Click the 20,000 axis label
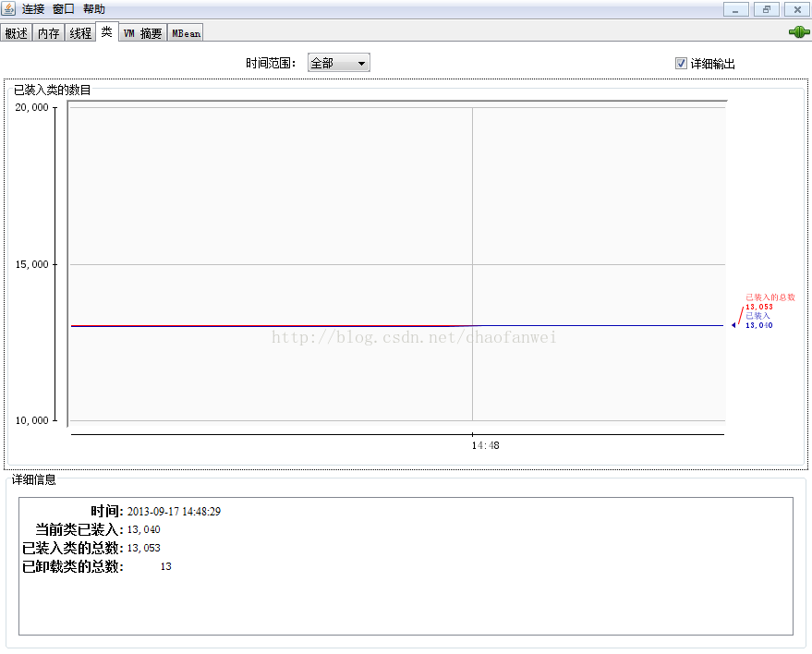Image resolution: width=812 pixels, height=654 pixels. (31, 107)
